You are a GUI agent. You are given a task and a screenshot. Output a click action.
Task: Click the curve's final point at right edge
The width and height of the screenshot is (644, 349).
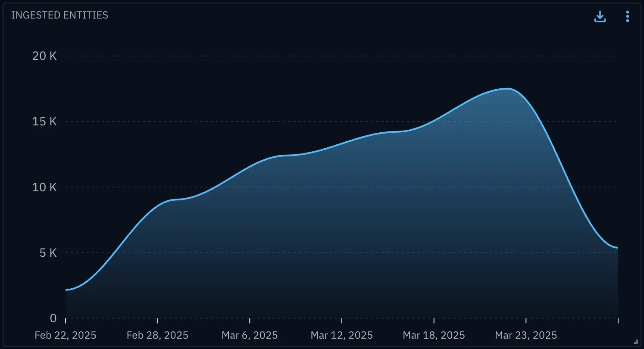618,248
